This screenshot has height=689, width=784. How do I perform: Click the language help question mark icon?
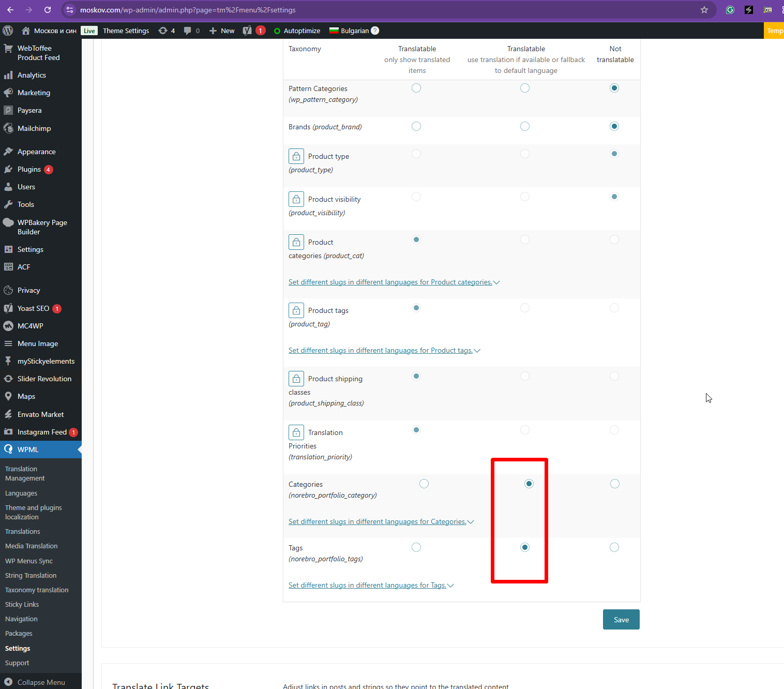(x=375, y=31)
